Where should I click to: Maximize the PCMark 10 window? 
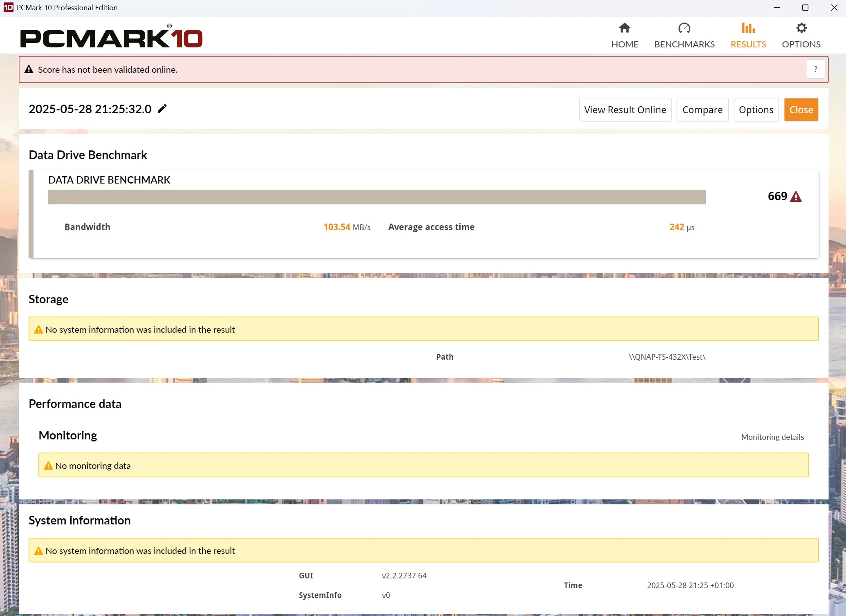805,7
